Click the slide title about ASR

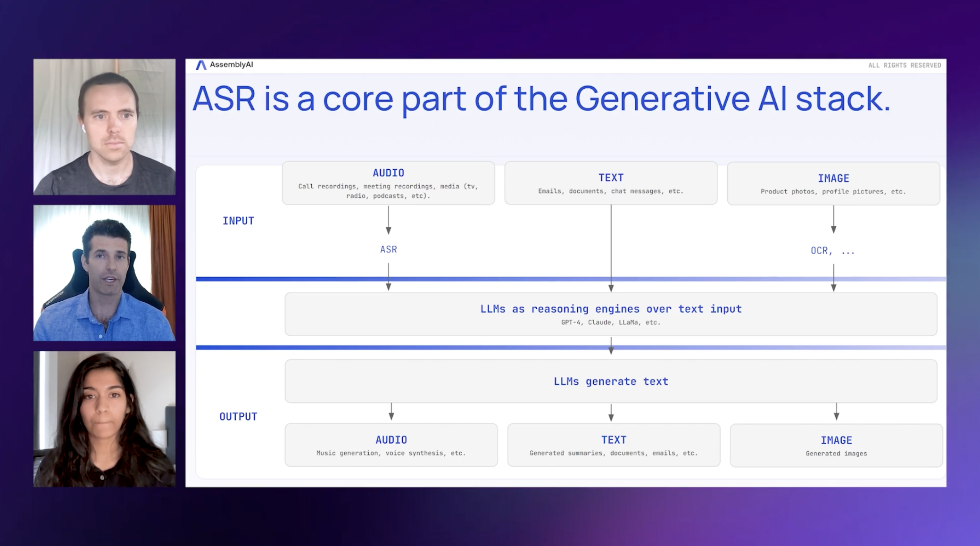point(541,98)
